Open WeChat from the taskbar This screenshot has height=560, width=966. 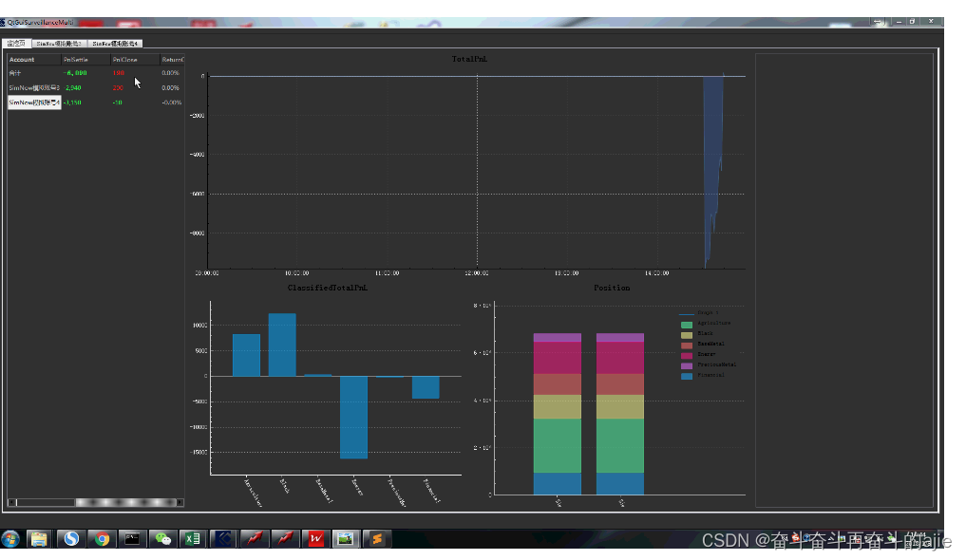[162, 539]
